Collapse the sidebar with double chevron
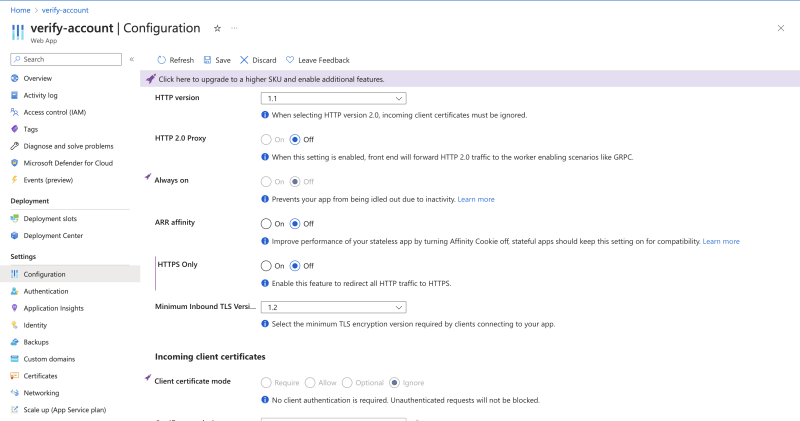The image size is (800, 421). click(x=132, y=59)
